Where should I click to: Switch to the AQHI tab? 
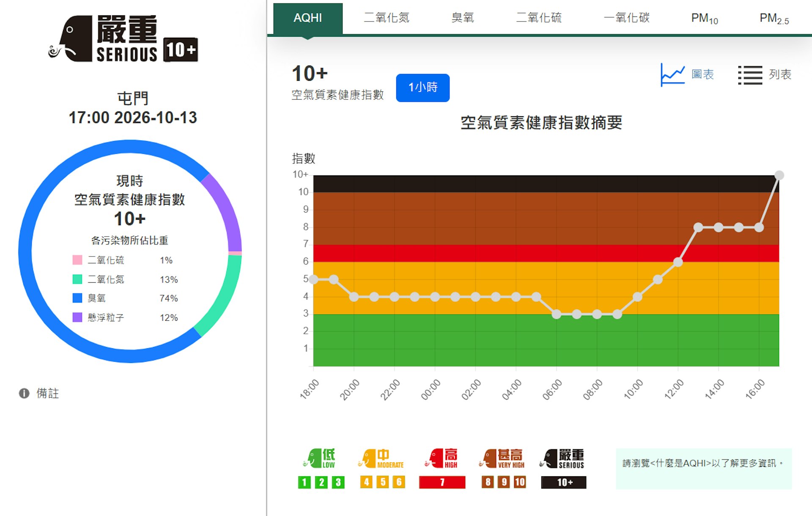point(308,18)
